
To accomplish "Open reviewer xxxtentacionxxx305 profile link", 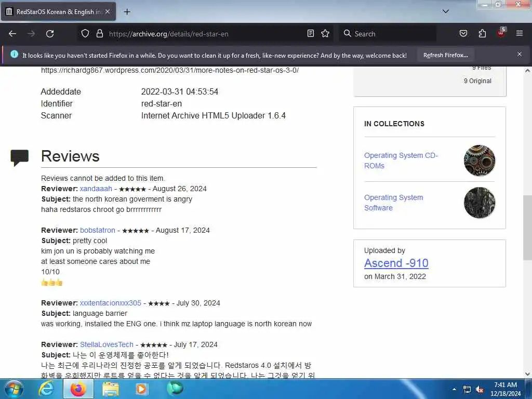I will click(x=111, y=303).
